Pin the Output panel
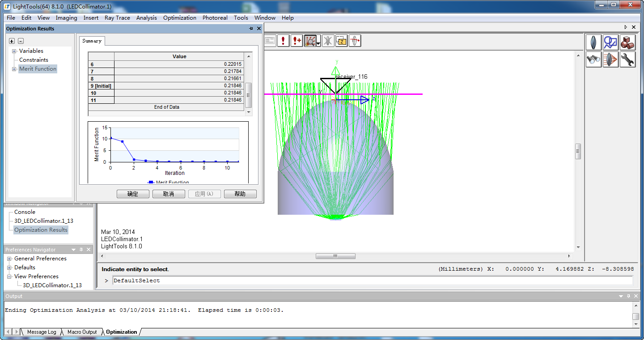 (629, 296)
